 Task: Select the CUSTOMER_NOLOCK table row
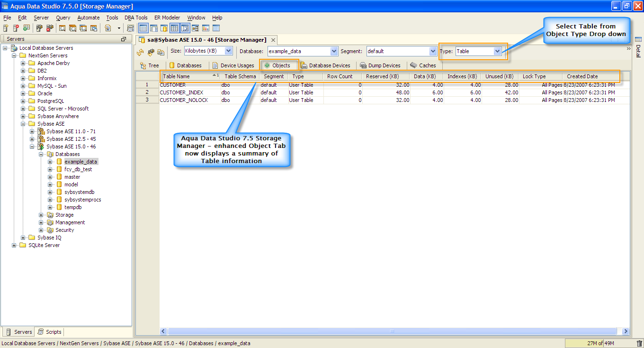383,100
